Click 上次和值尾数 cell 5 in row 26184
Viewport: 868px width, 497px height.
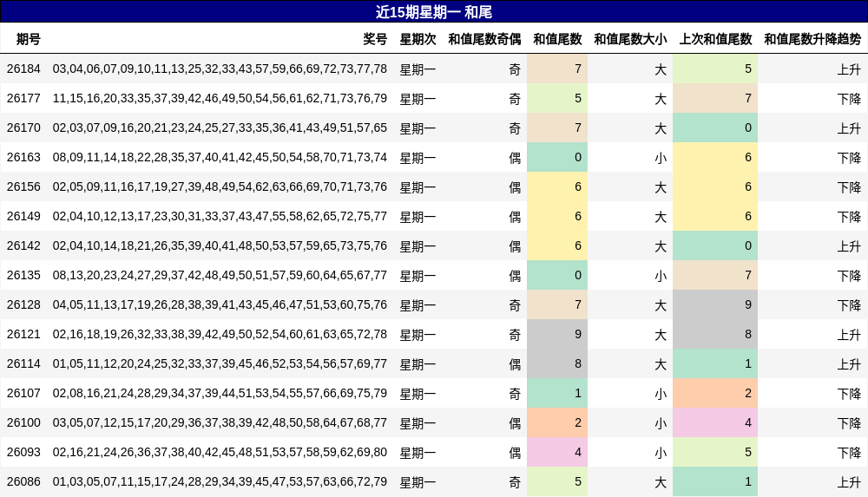click(715, 69)
